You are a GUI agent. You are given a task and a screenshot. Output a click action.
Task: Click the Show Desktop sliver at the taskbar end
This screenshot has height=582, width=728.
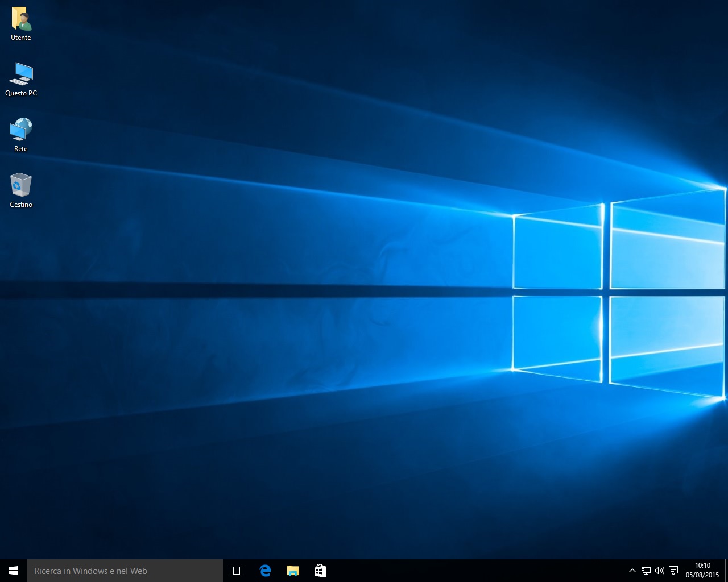point(726,571)
